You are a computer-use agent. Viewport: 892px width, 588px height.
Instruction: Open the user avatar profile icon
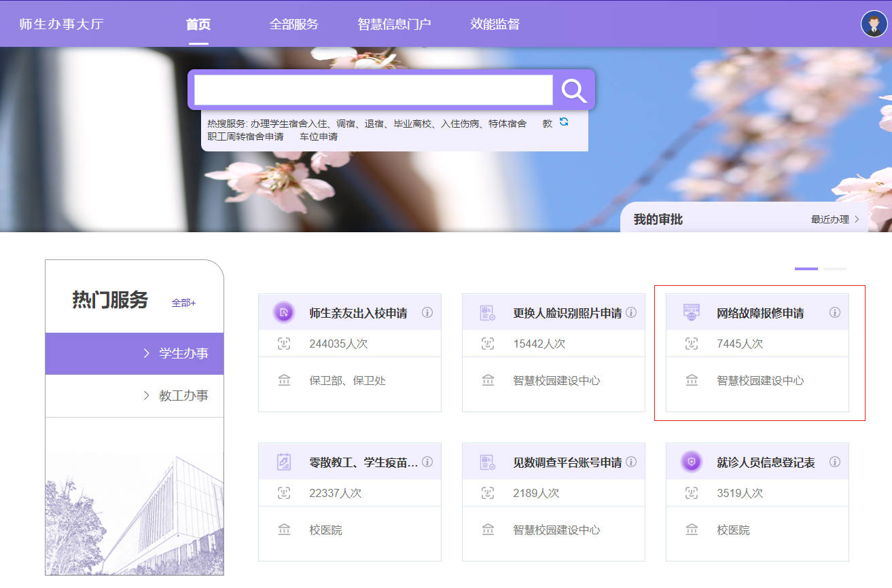click(874, 24)
